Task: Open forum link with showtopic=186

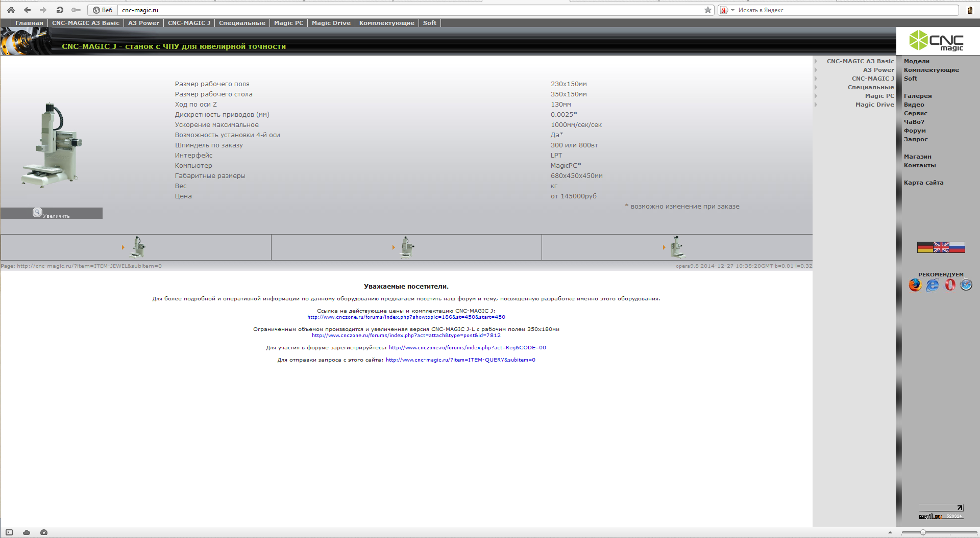Action: (406, 317)
